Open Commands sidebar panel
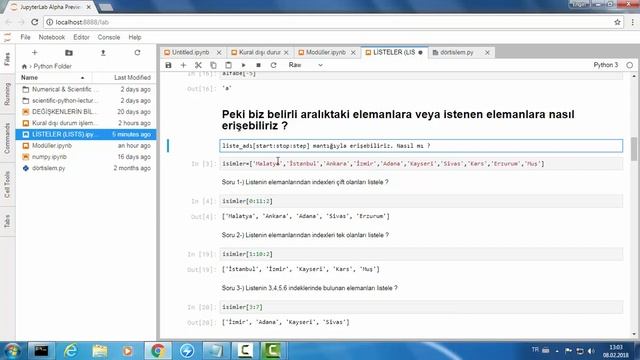 click(x=7, y=139)
